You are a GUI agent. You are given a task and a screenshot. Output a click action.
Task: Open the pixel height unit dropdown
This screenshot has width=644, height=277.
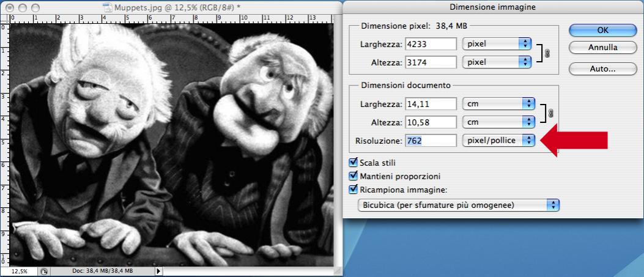(497, 62)
